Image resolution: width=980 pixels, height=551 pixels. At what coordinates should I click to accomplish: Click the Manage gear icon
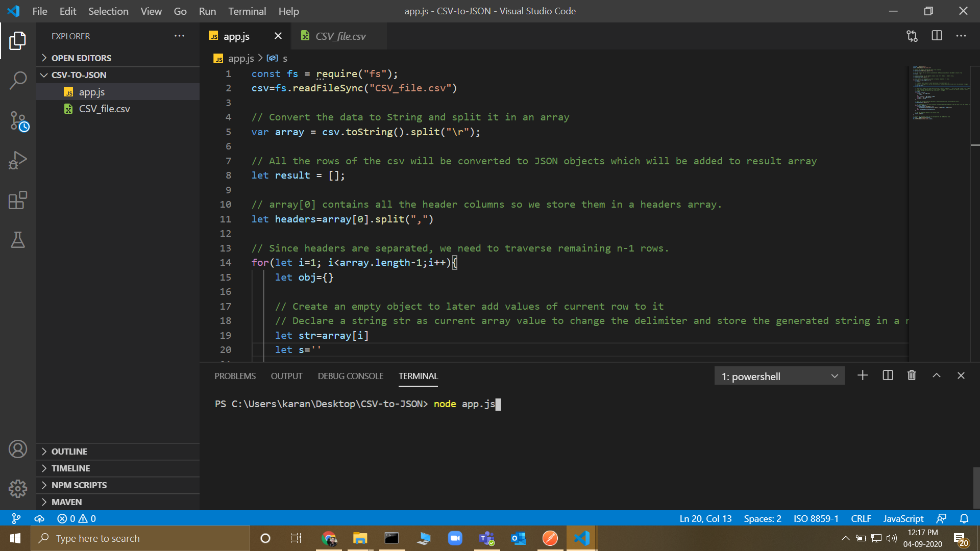18,488
